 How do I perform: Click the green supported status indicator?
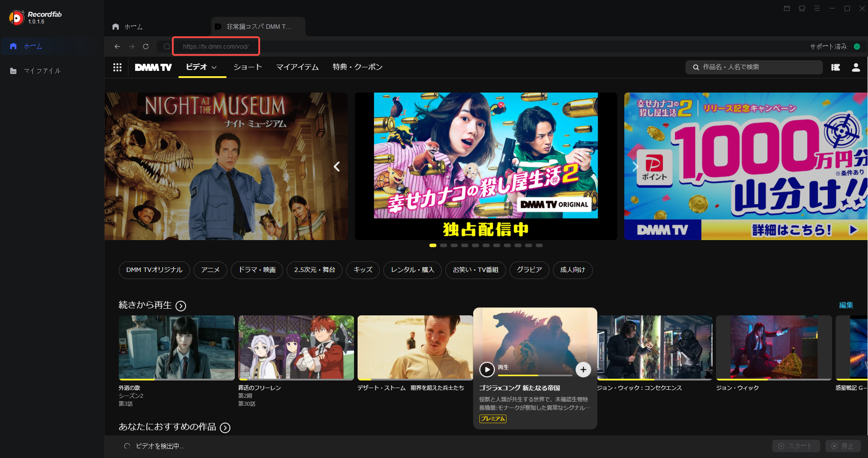[x=857, y=47]
